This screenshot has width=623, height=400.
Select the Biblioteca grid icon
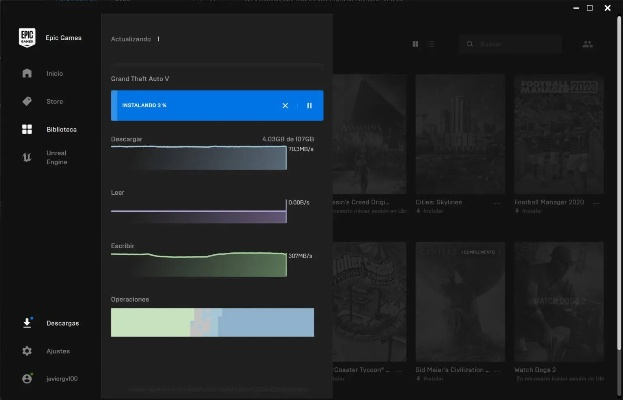(x=27, y=129)
